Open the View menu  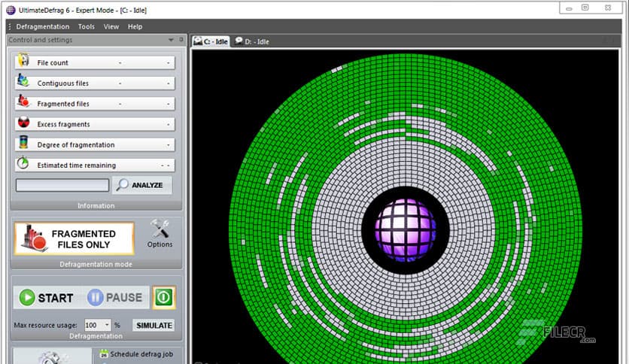click(x=111, y=27)
